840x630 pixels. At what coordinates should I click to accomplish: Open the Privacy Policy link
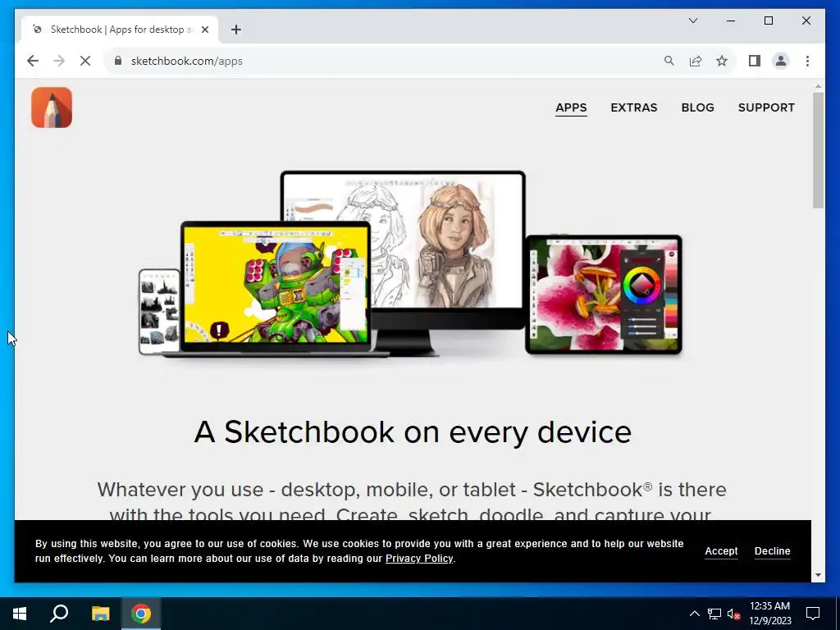coord(419,559)
